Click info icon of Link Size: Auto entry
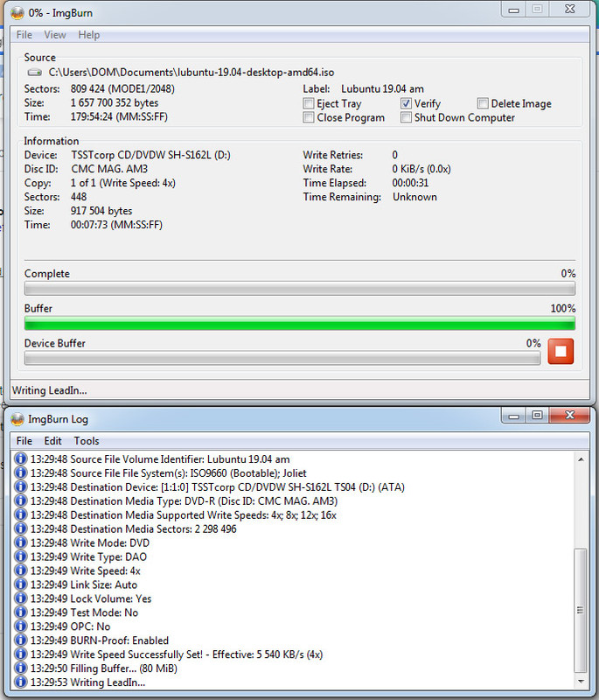 tap(20, 584)
